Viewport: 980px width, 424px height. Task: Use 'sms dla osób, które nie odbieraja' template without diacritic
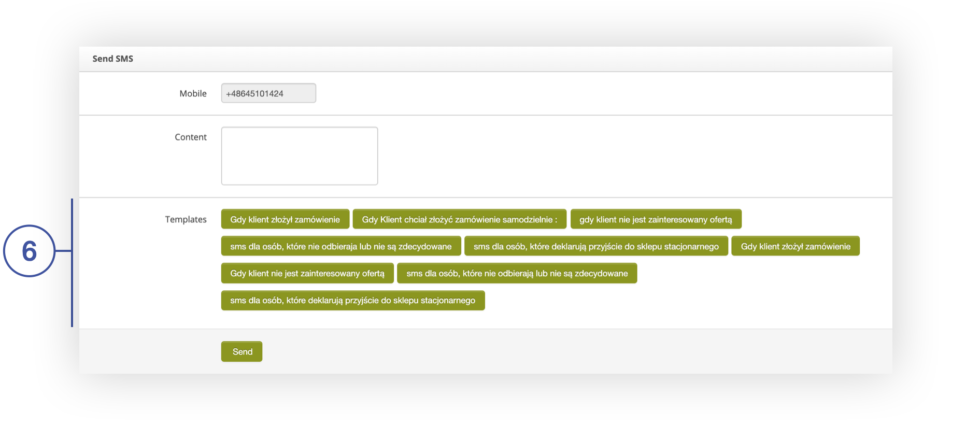341,246
